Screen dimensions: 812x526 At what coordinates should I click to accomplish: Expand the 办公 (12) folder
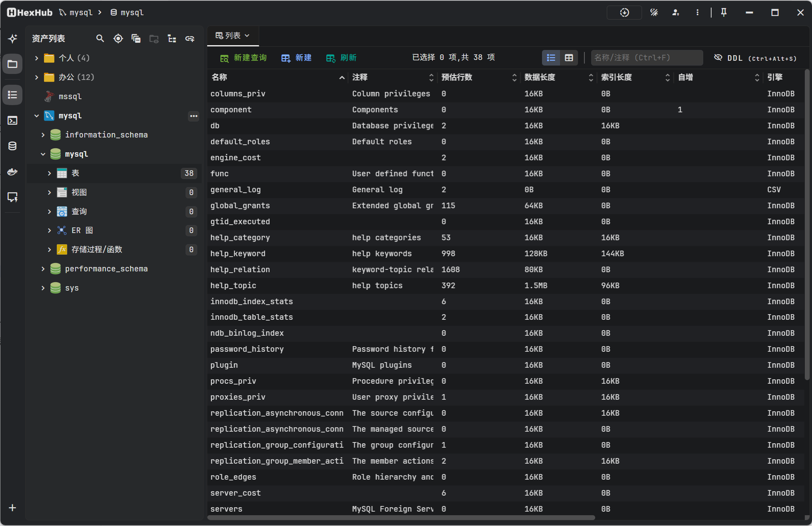pos(36,77)
